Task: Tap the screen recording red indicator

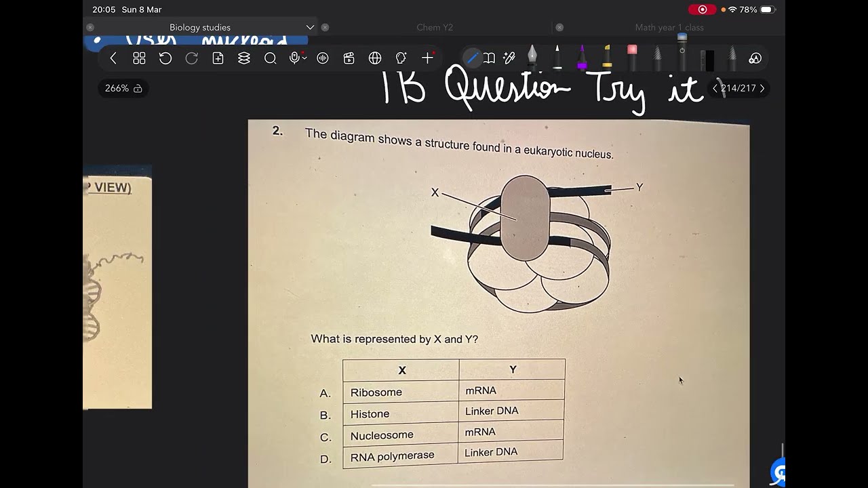Action: coord(703,9)
